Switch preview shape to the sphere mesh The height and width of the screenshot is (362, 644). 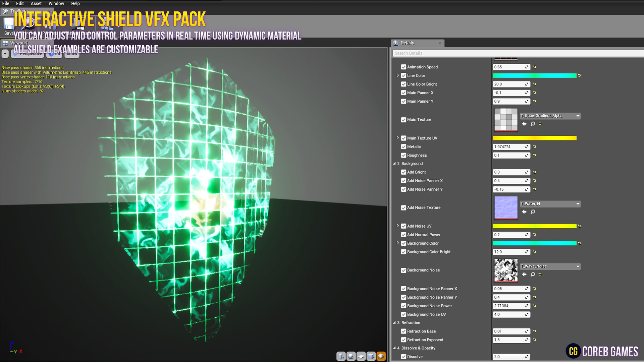tap(351, 356)
